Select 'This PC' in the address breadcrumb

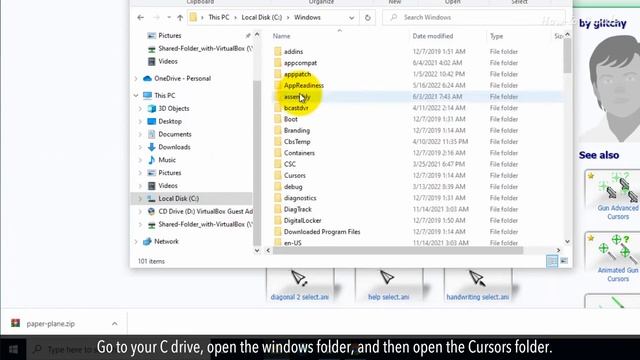[219, 17]
